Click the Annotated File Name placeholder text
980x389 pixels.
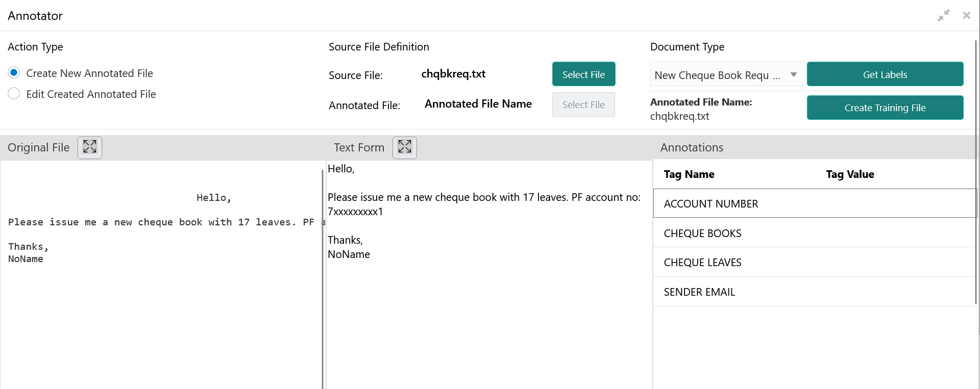478,104
